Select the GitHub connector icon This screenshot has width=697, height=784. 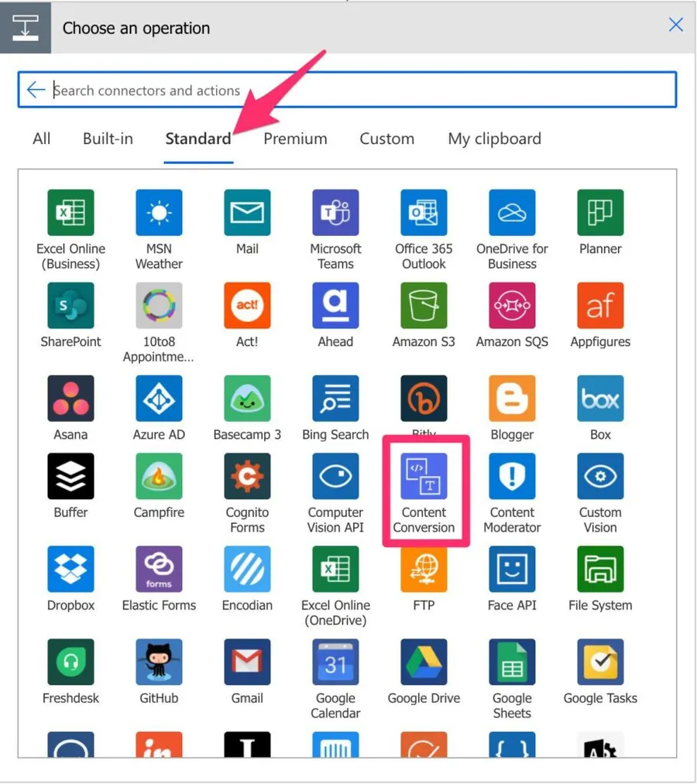(x=159, y=662)
